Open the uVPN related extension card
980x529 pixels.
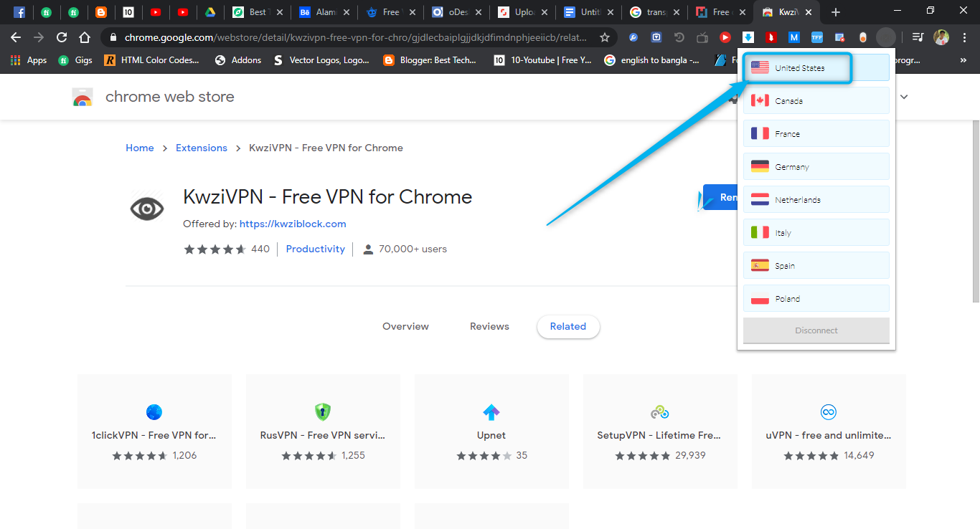(x=829, y=432)
